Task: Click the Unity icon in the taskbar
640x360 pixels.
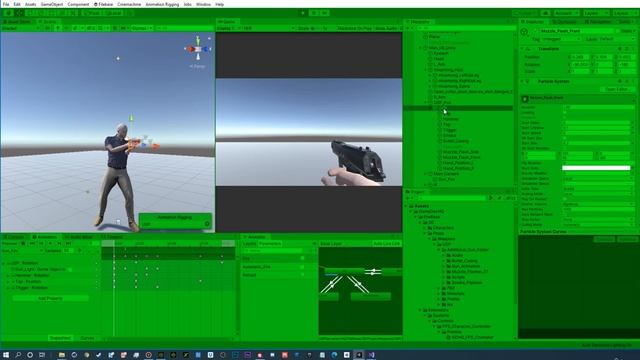Action: click(x=359, y=355)
